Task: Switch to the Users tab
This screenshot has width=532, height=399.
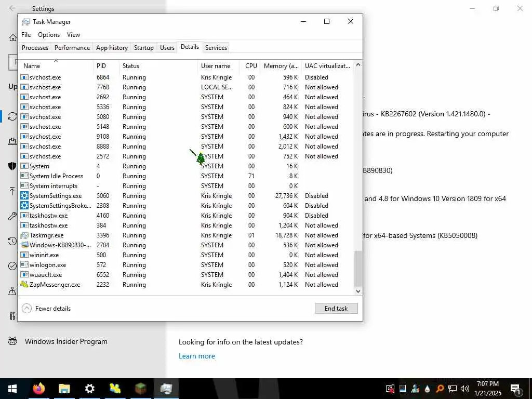Action: (x=167, y=47)
